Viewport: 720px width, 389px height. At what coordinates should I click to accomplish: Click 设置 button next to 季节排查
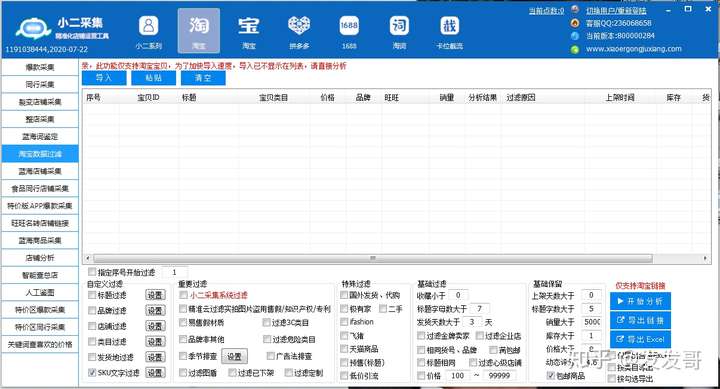[234, 356]
